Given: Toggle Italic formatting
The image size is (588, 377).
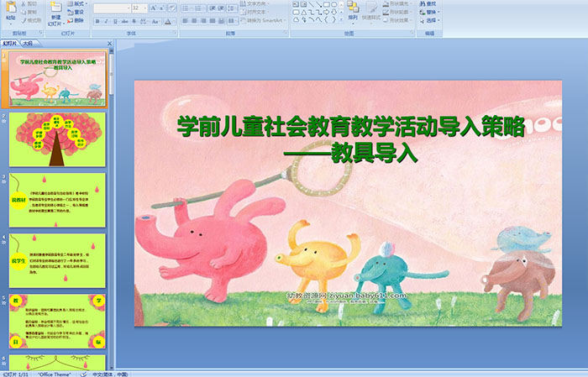Looking at the screenshot, I should click(106, 21).
